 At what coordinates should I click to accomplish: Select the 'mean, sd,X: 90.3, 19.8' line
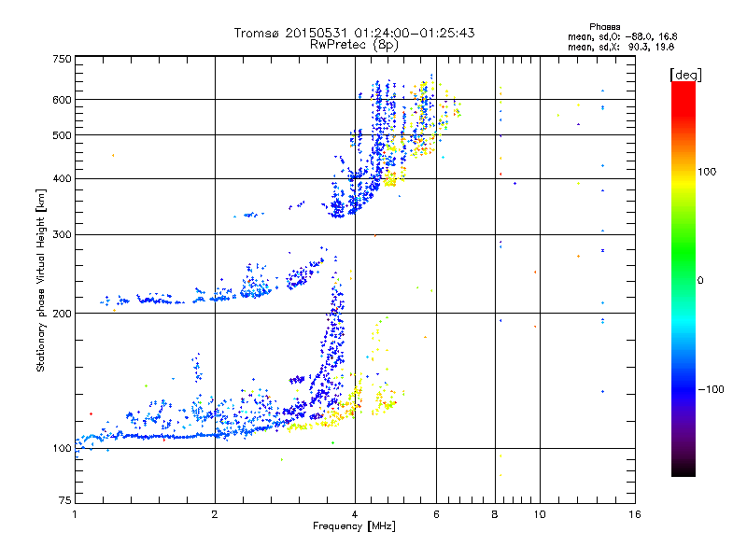point(621,47)
